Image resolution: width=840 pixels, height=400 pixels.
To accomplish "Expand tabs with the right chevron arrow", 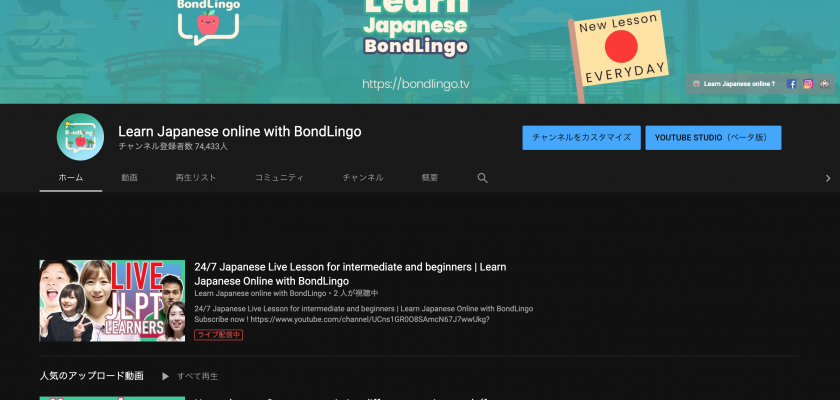I will click(x=827, y=178).
